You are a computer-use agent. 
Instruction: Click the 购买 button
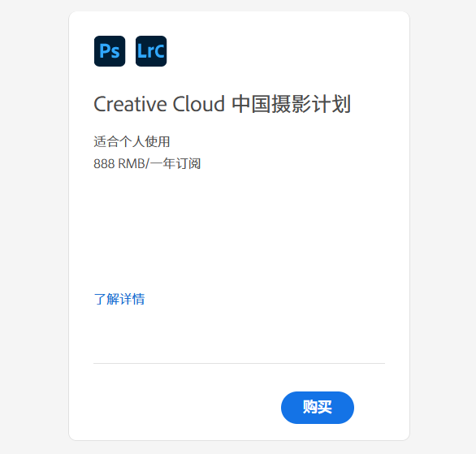[318, 407]
